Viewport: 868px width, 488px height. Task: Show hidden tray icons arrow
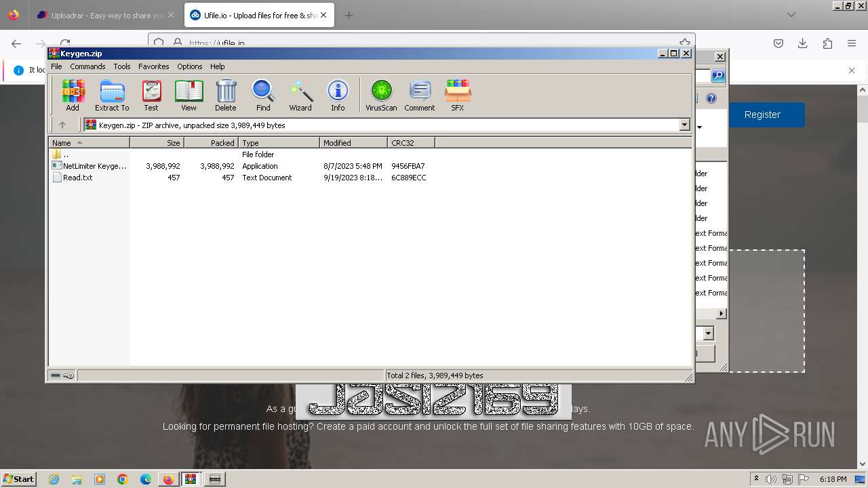point(756,479)
